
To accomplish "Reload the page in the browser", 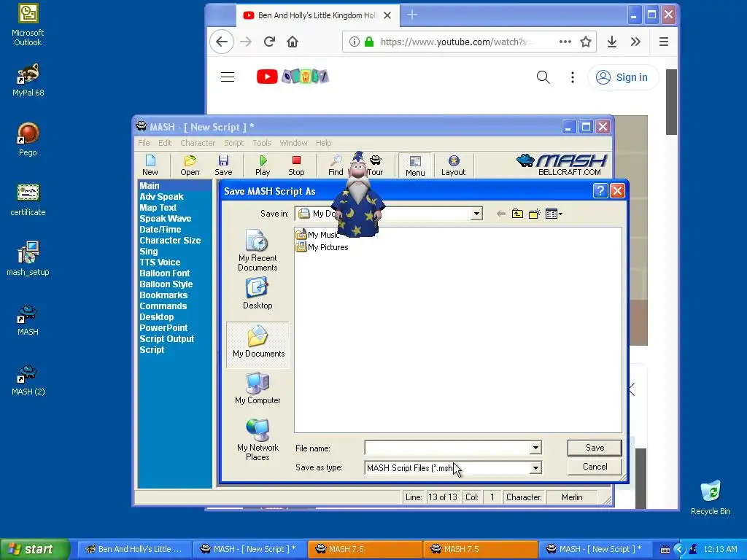I will pos(269,42).
